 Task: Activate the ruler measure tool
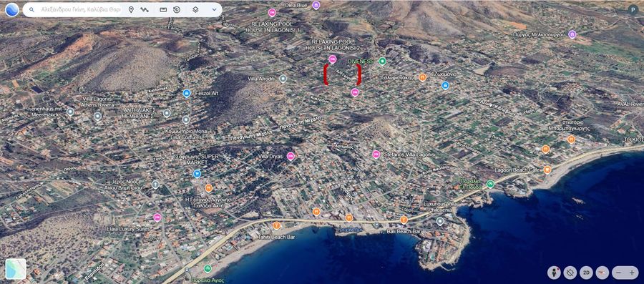pos(163,9)
